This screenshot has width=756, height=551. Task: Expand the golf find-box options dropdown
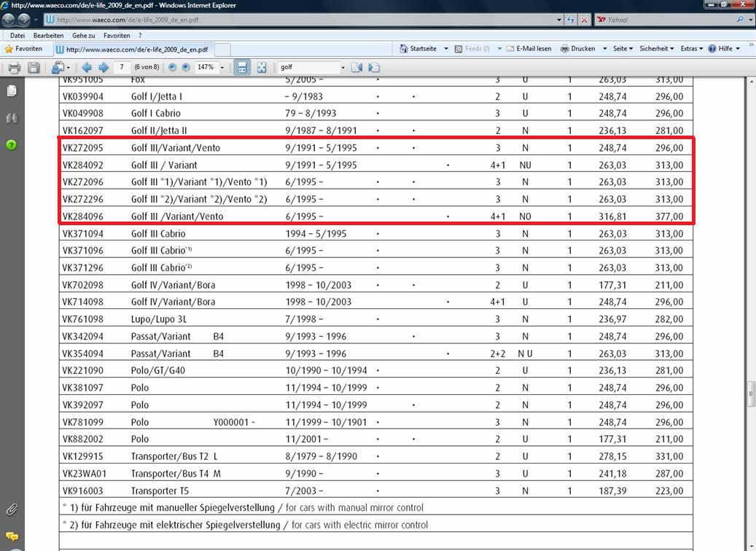tap(342, 68)
